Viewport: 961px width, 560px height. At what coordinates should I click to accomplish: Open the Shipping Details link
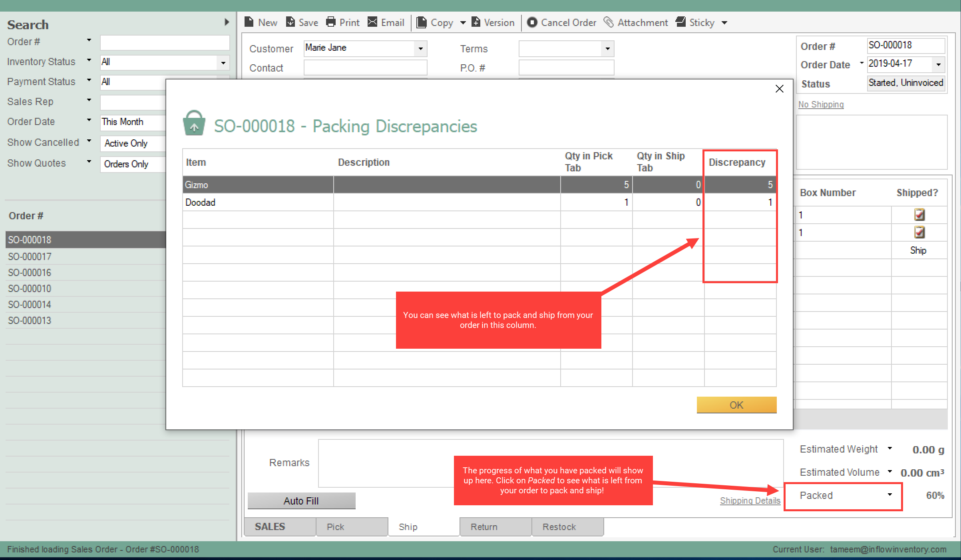click(x=750, y=500)
